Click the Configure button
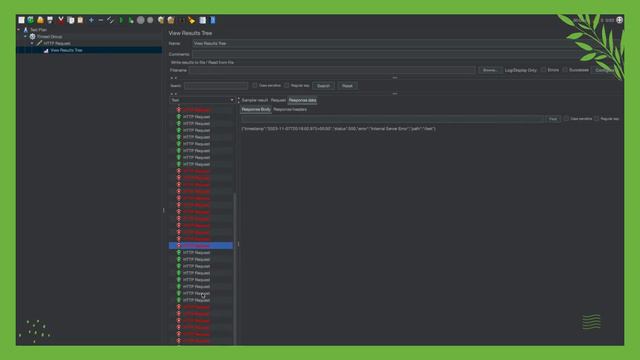 click(x=605, y=70)
